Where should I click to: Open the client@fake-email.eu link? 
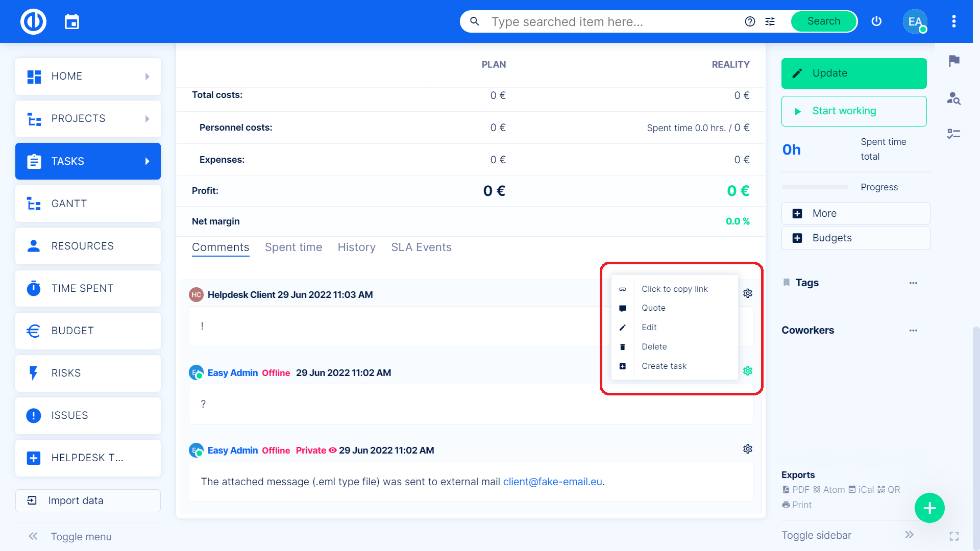553,482
